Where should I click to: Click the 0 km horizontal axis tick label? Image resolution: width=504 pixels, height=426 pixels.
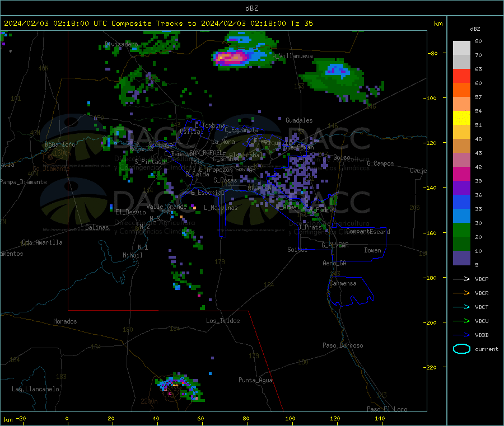click(x=67, y=418)
